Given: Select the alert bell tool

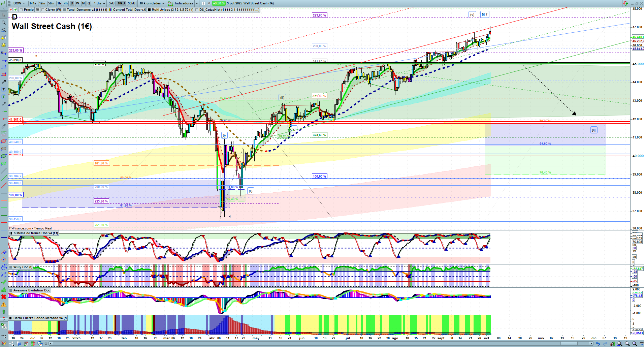Looking at the screenshot, I should [4, 45].
